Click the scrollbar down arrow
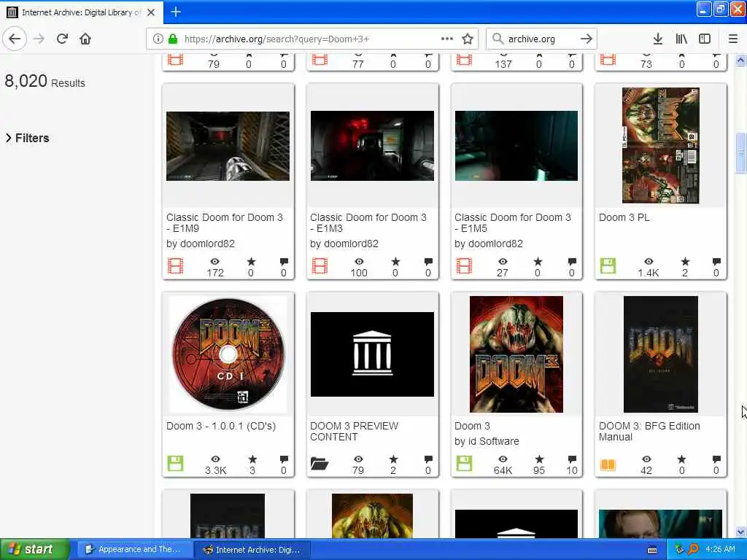This screenshot has height=560, width=747. point(741,532)
